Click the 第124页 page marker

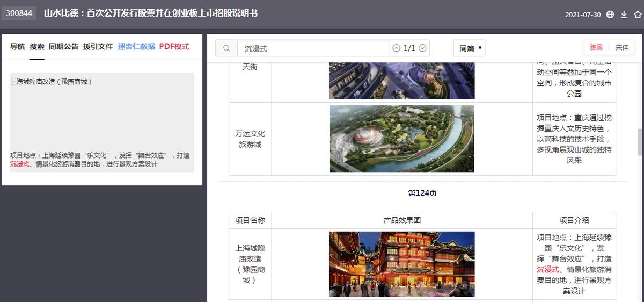pos(422,193)
